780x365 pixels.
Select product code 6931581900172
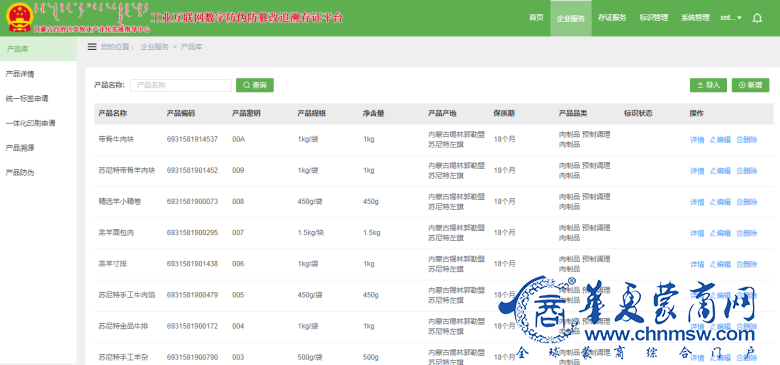(192, 326)
